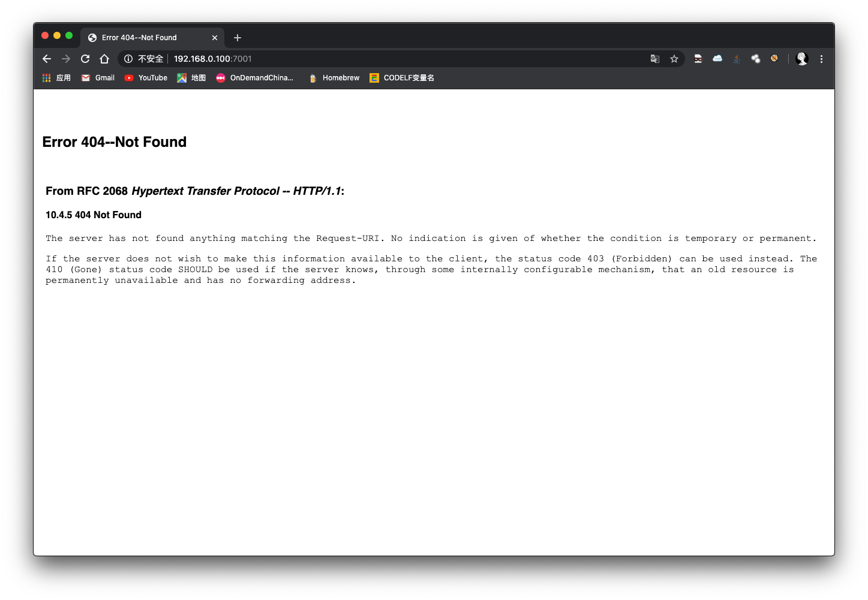
Task: Click the blue cloud extension icon
Action: tap(717, 59)
